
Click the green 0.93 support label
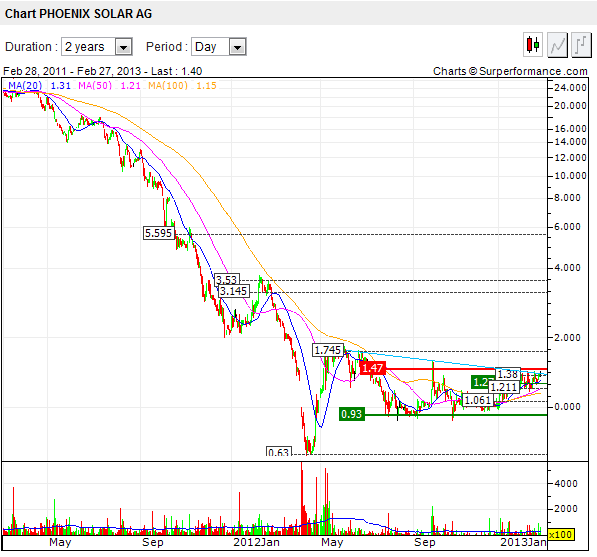pyautogui.click(x=351, y=414)
